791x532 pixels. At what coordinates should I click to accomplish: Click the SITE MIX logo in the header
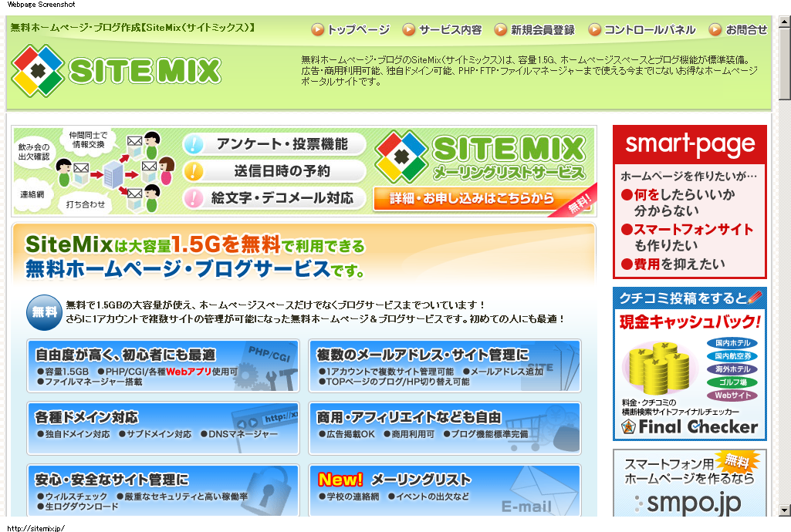pyautogui.click(x=116, y=71)
